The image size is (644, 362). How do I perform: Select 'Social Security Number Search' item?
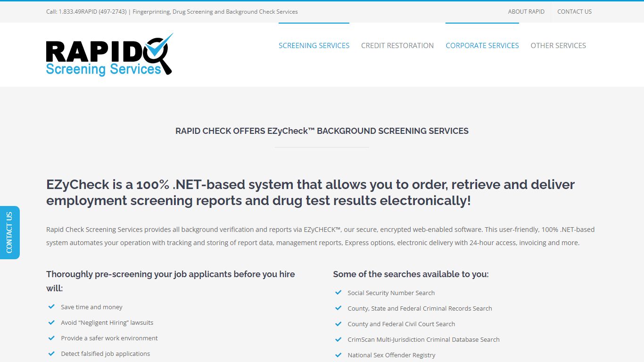tap(391, 293)
